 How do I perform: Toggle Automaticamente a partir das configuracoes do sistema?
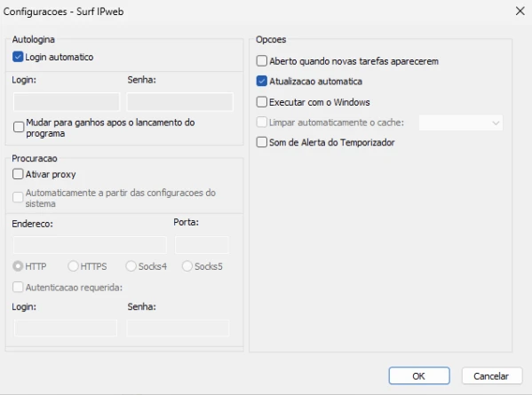18,197
